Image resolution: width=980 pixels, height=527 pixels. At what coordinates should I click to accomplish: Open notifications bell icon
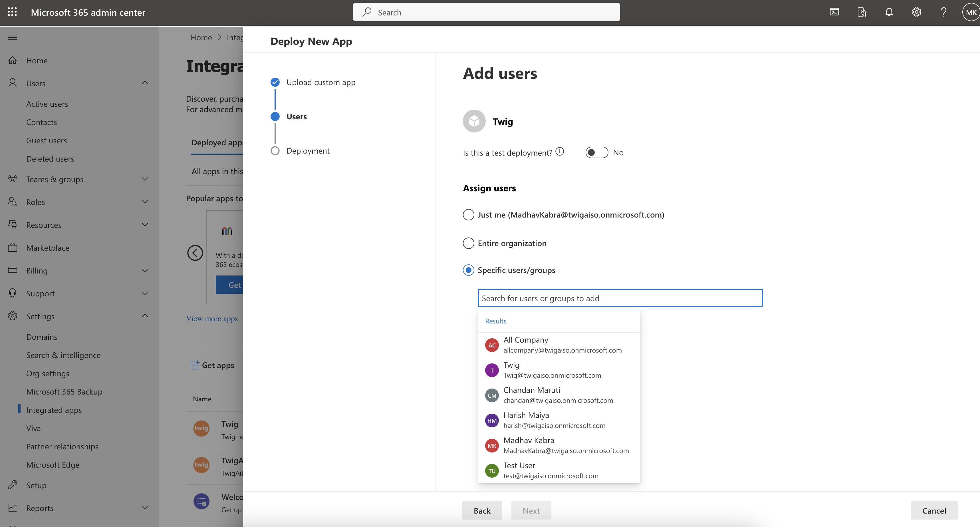(889, 12)
